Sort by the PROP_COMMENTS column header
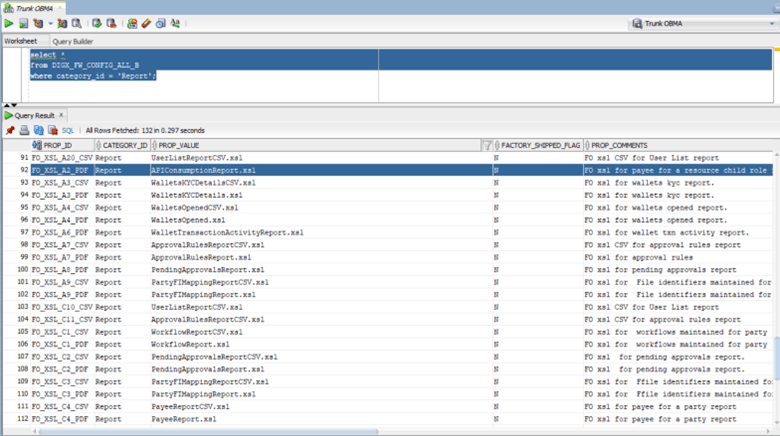This screenshot has height=436, width=780. 619,145
